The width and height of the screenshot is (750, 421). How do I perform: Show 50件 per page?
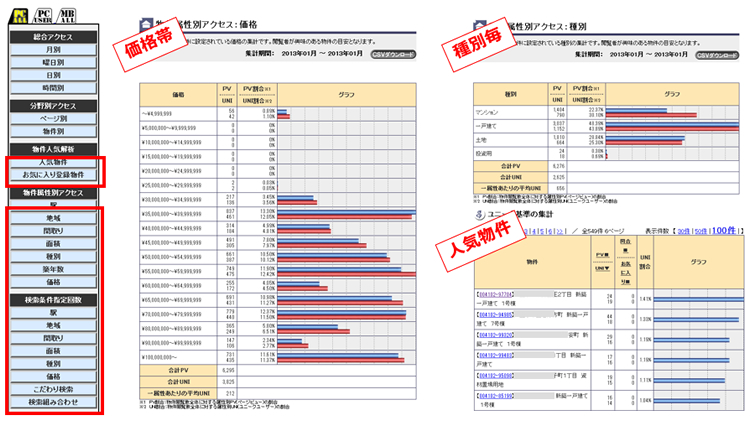(x=700, y=232)
